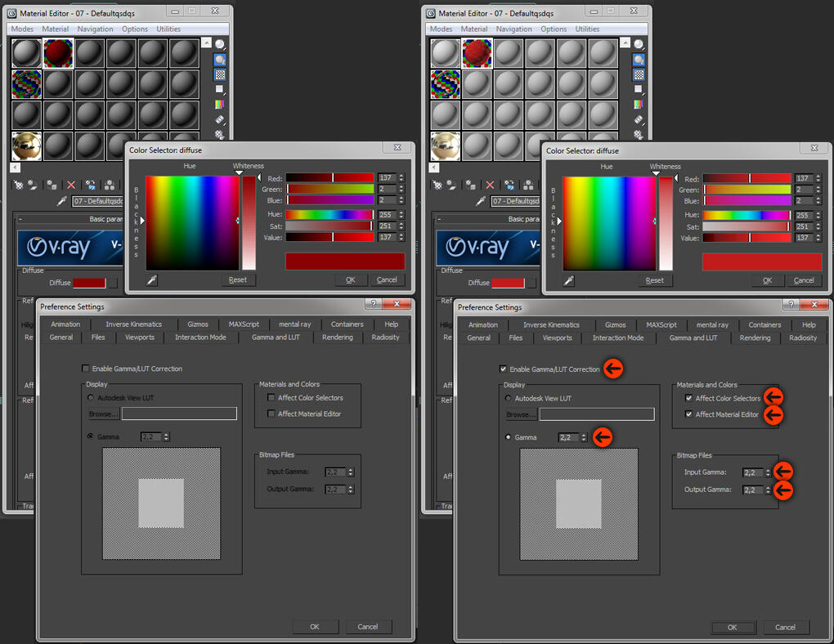This screenshot has height=644, width=834.
Task: Switch to Rendering tab in unchecked-gamma Preference Settings
Action: pyautogui.click(x=337, y=338)
